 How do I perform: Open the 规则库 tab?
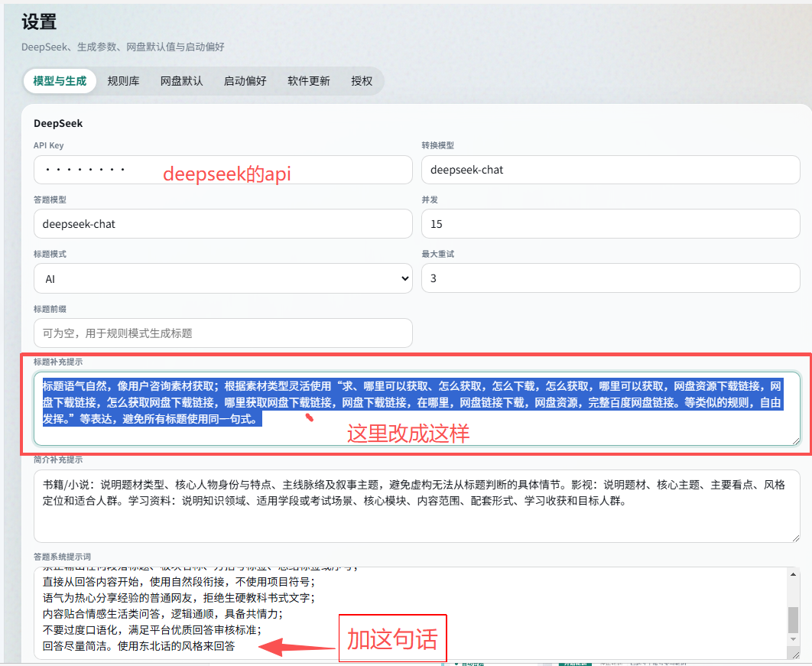123,81
